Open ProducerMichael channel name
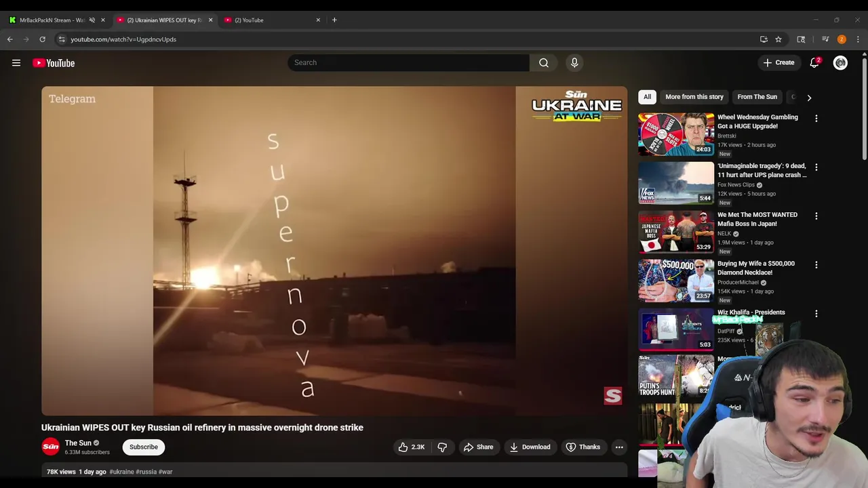868x488 pixels. (738, 282)
